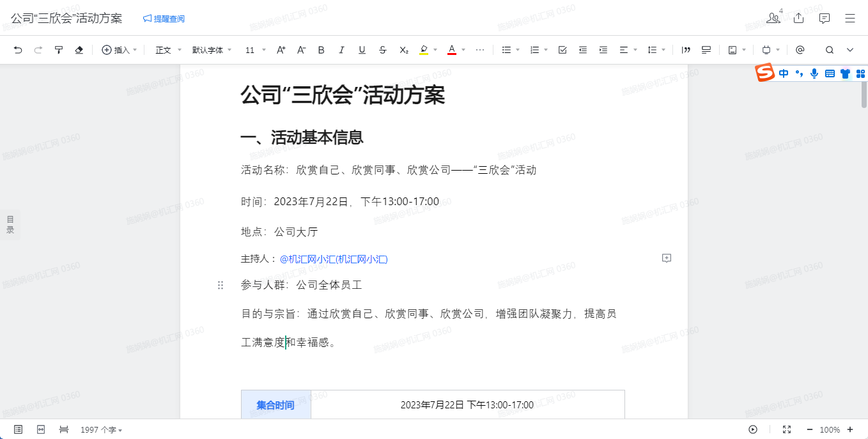The width and height of the screenshot is (868, 439).
Task: Click the share/export icon
Action: pyautogui.click(x=798, y=18)
